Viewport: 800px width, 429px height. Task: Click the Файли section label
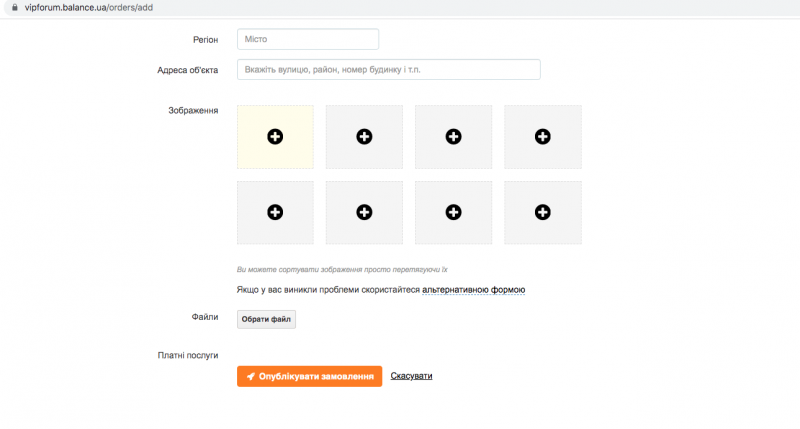tap(205, 316)
